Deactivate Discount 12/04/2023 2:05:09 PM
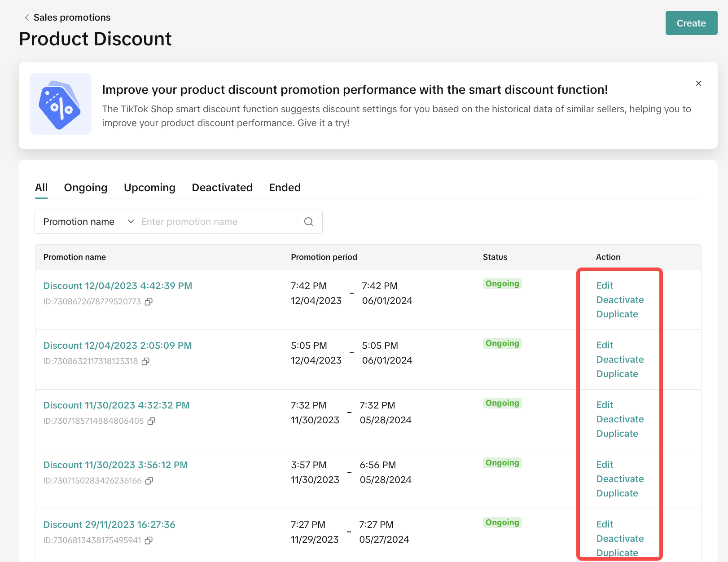728x562 pixels. pyautogui.click(x=620, y=360)
